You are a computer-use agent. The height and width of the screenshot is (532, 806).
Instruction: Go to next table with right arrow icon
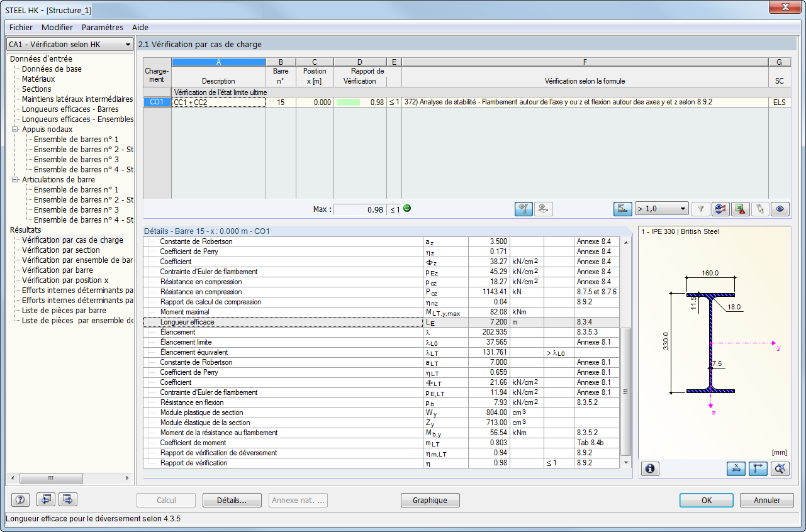tap(68, 500)
